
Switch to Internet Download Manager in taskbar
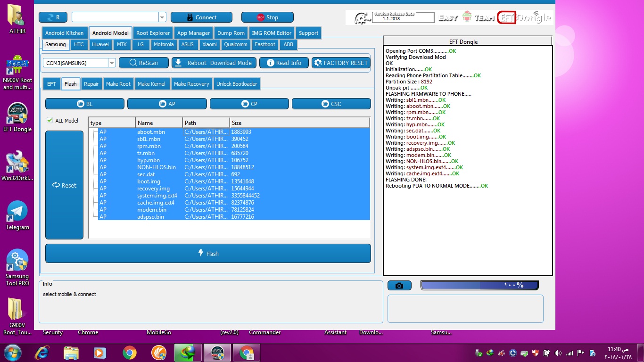[188, 353]
